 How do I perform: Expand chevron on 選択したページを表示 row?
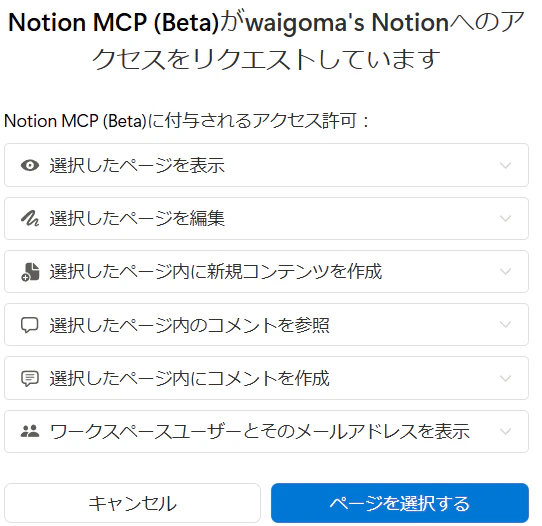(x=505, y=166)
